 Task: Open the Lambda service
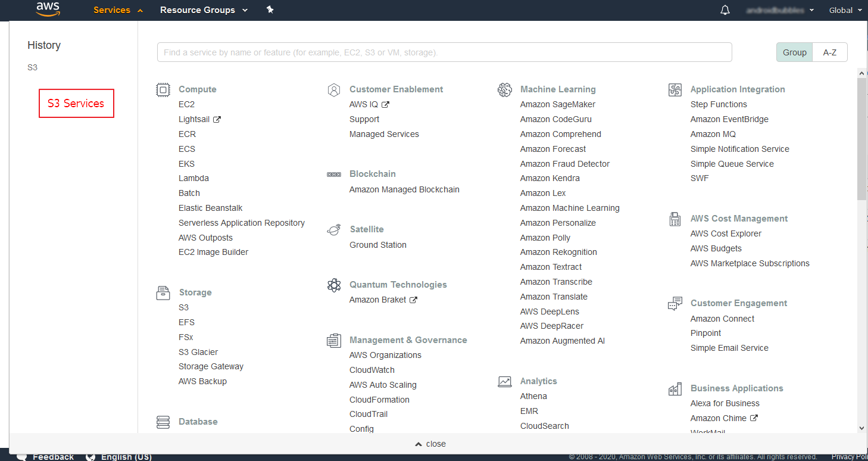[193, 178]
